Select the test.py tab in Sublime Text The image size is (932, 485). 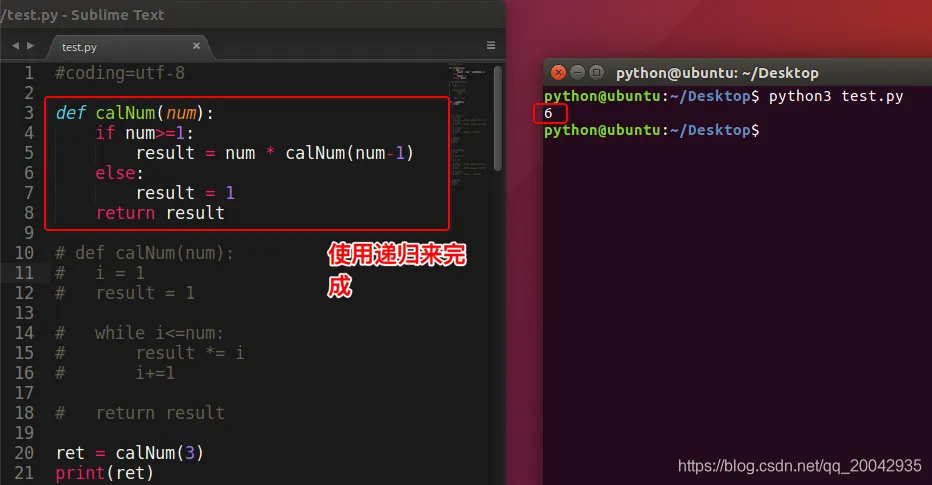pos(129,47)
